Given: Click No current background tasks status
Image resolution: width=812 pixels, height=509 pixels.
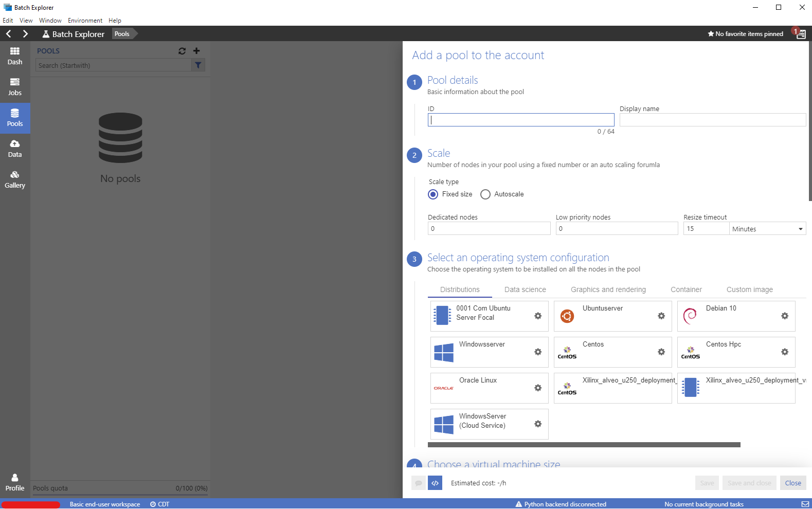Looking at the screenshot, I should (704, 504).
